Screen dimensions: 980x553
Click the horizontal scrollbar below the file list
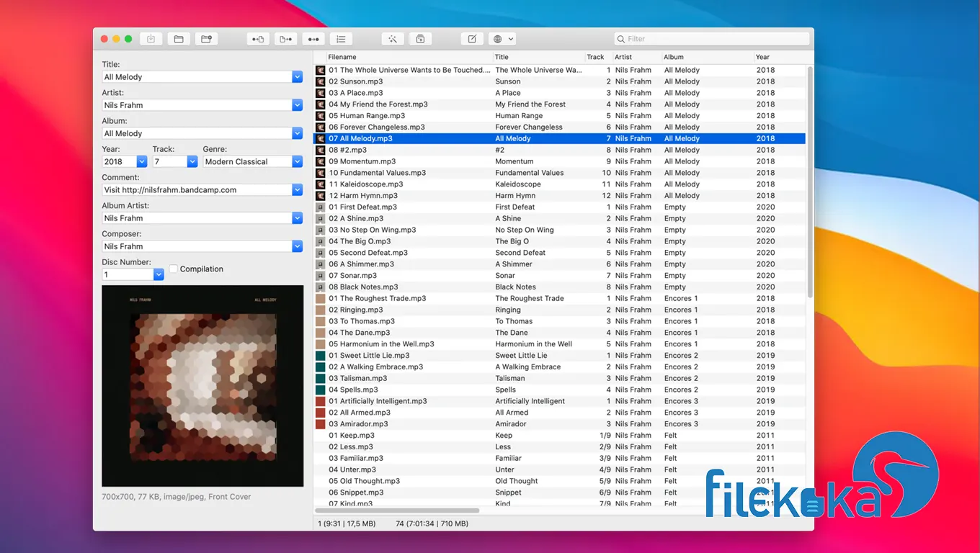click(x=398, y=511)
